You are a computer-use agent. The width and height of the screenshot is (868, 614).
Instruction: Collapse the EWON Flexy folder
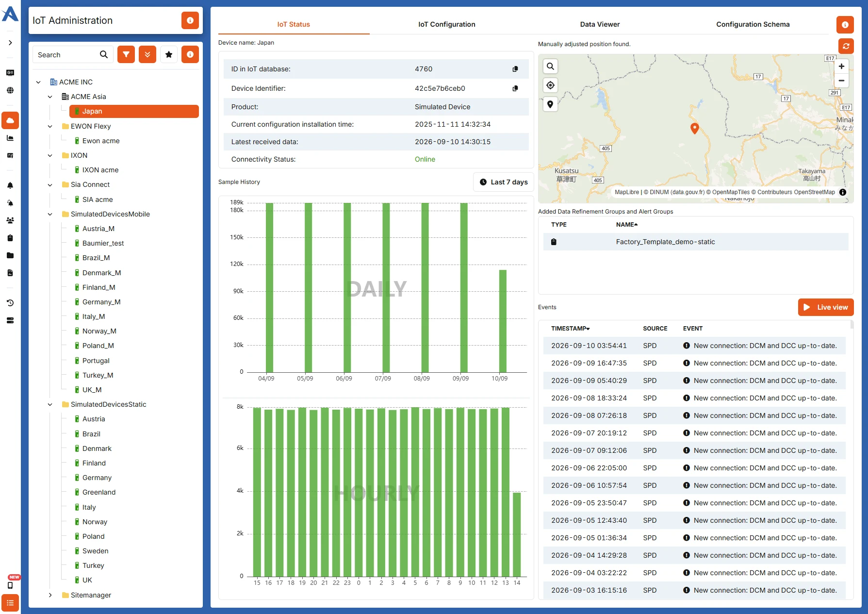[50, 126]
